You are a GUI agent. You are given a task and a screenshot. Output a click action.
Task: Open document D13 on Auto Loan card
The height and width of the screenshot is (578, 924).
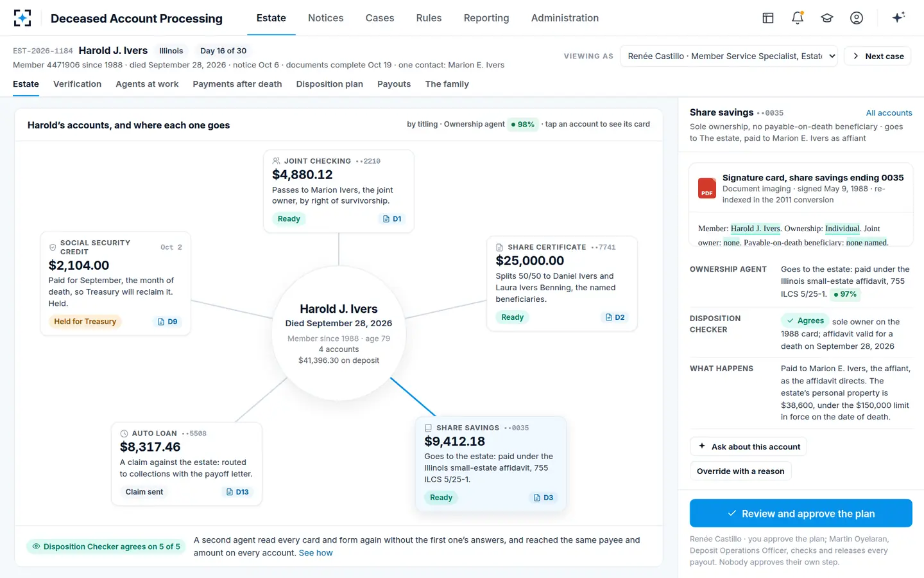tap(237, 492)
